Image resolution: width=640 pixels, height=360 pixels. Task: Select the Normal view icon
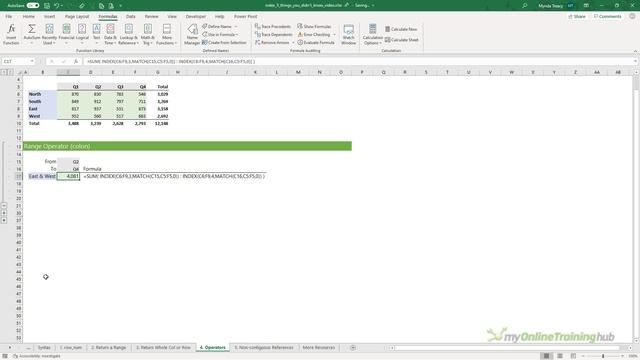point(546,356)
